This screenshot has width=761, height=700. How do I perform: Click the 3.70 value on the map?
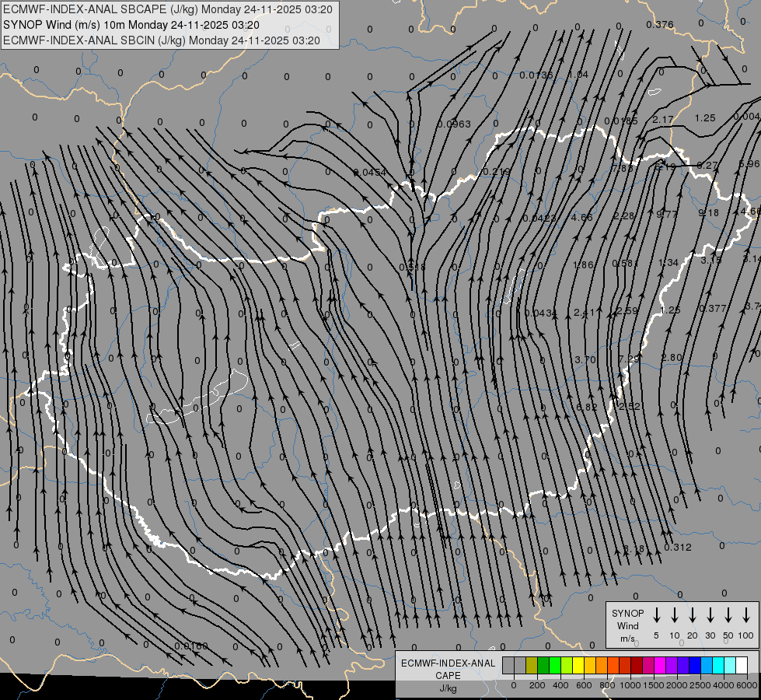[585, 360]
